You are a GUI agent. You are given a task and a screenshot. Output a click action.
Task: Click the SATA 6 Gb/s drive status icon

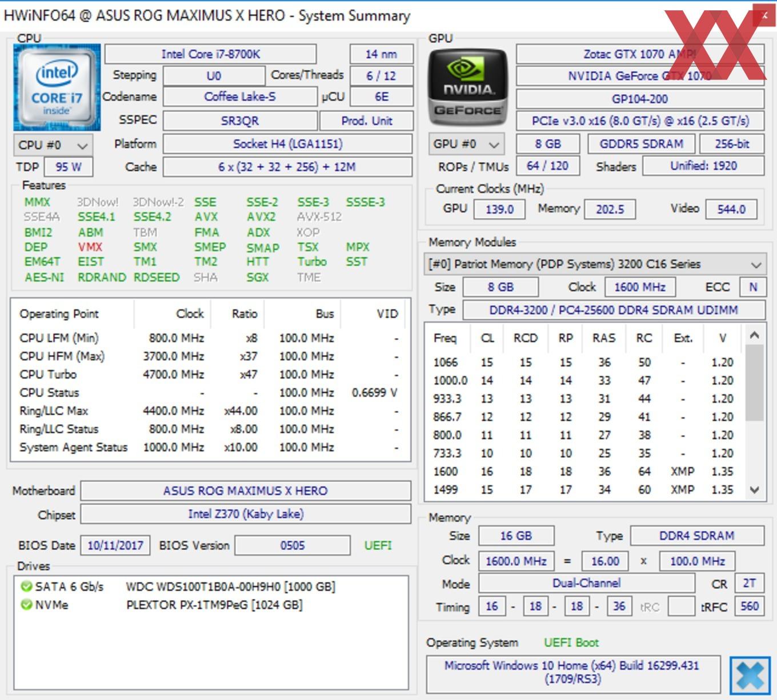[26, 586]
